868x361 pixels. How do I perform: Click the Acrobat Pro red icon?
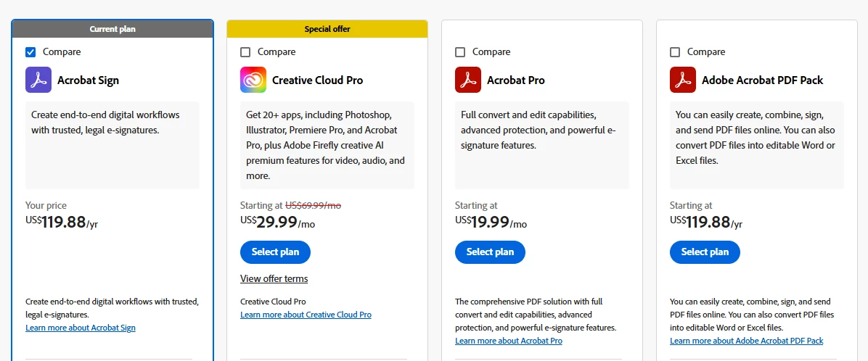tap(468, 80)
